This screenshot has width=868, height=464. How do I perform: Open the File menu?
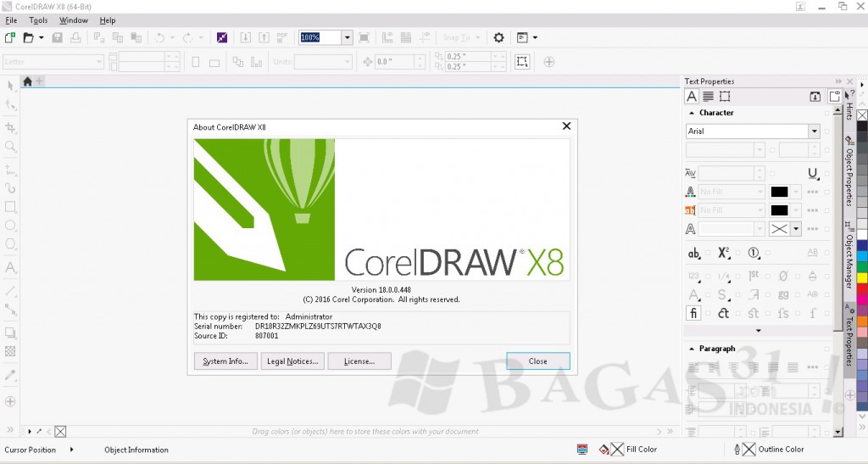point(11,20)
